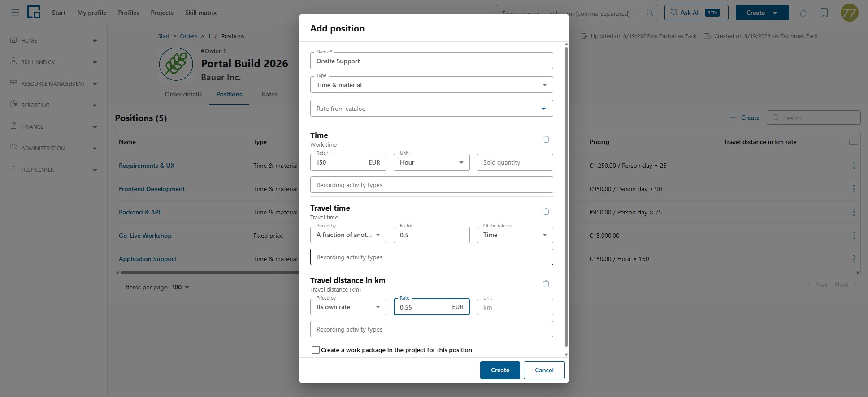This screenshot has height=397, width=868.
Task: Click the Orders breadcrumb link
Action: click(x=189, y=36)
